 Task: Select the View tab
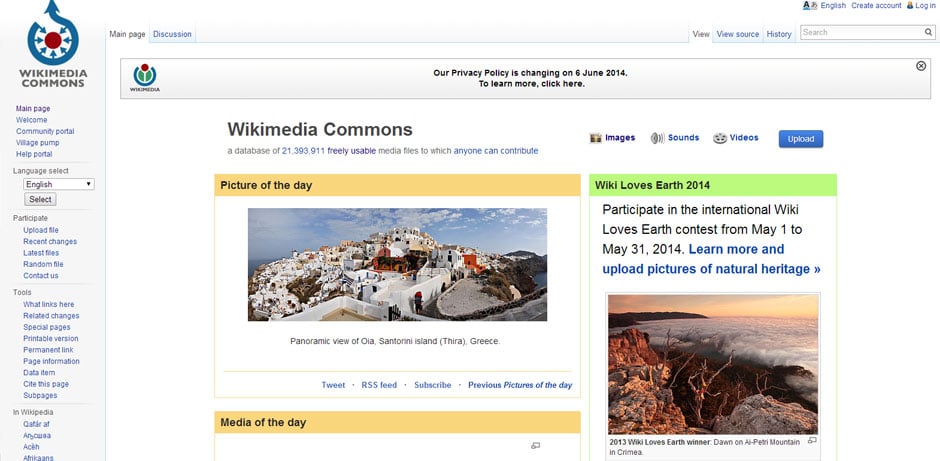coord(701,34)
